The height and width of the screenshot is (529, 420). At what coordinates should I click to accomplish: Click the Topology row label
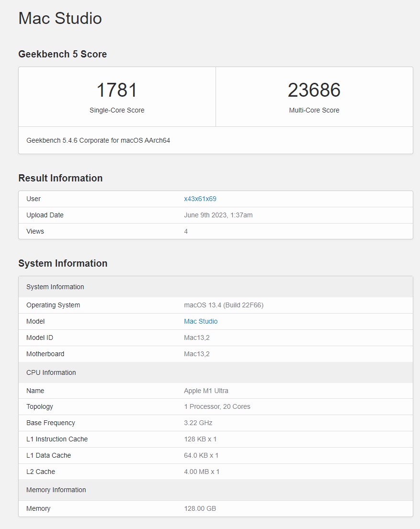[x=39, y=406]
